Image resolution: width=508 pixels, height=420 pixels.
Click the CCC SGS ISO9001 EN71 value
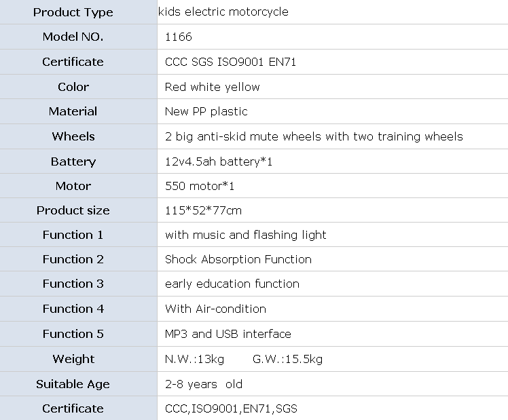[x=230, y=62]
